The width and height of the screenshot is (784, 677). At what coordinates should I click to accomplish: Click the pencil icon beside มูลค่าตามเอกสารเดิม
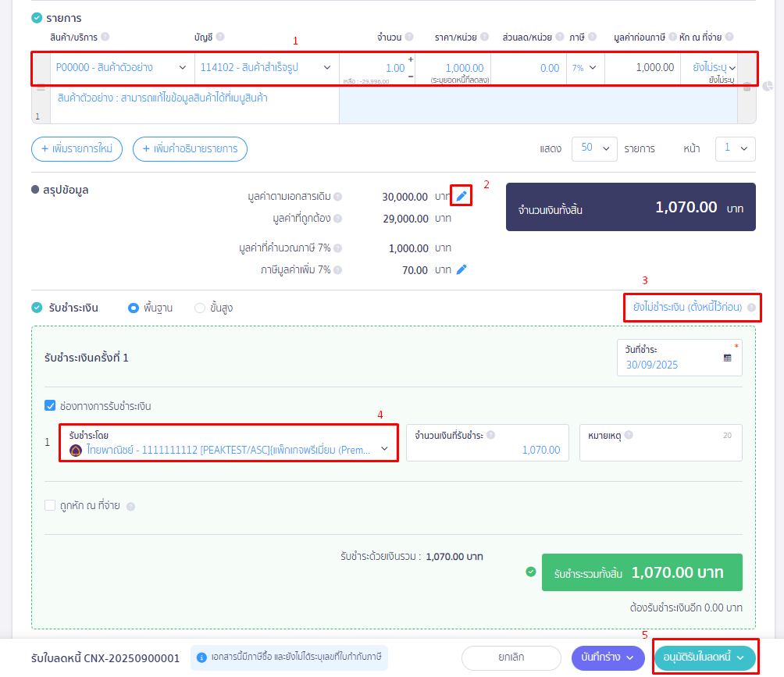pyautogui.click(x=461, y=196)
